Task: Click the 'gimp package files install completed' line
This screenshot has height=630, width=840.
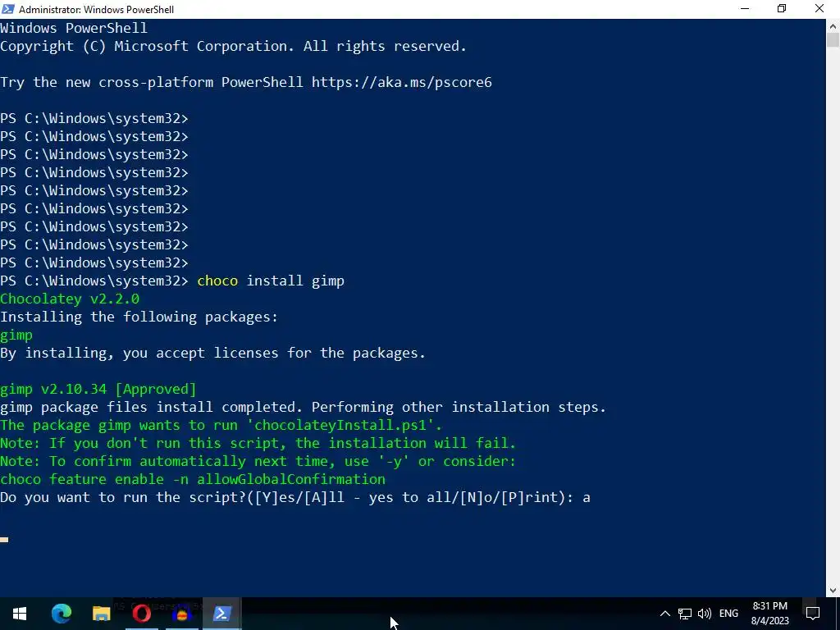Action: 303,407
